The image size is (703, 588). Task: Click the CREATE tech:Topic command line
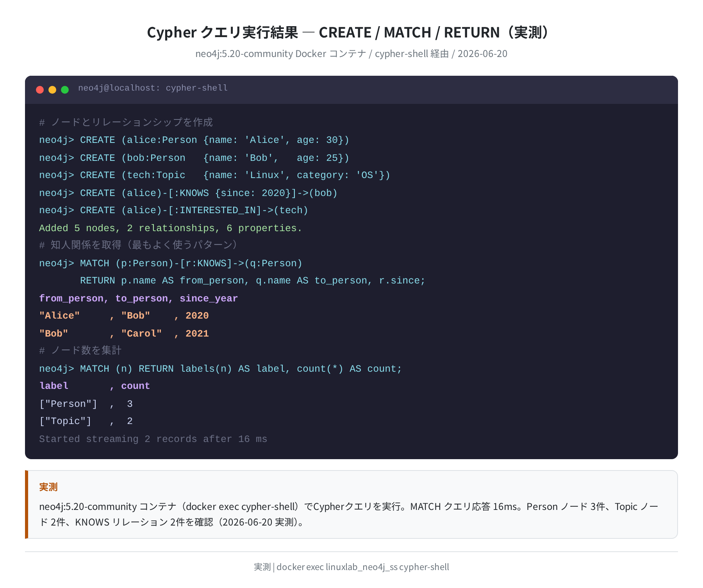(215, 175)
